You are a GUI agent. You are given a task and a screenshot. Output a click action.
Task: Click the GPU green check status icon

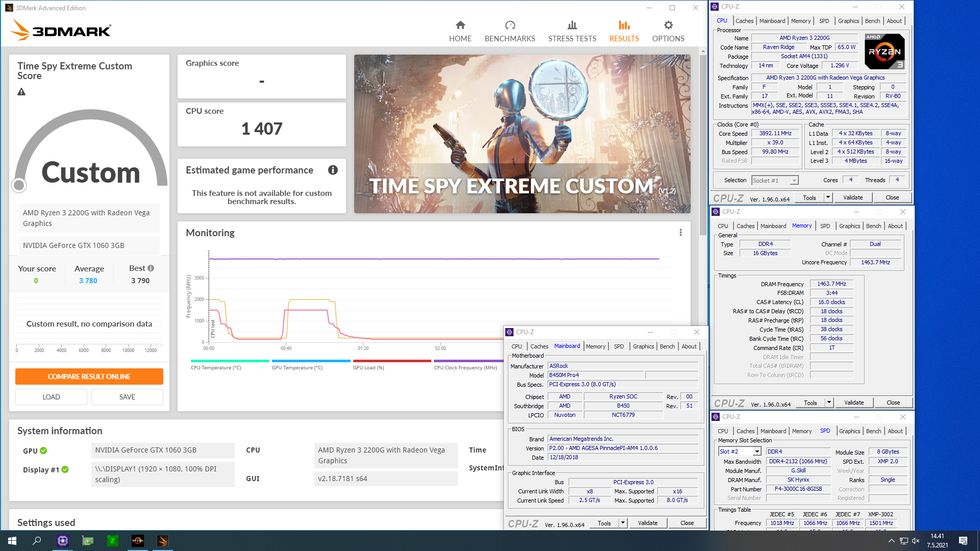point(43,450)
